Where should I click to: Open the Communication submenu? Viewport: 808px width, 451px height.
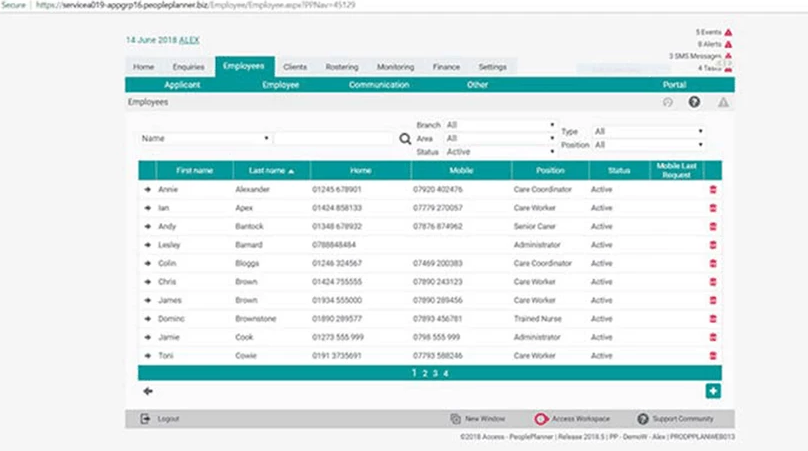coord(379,85)
